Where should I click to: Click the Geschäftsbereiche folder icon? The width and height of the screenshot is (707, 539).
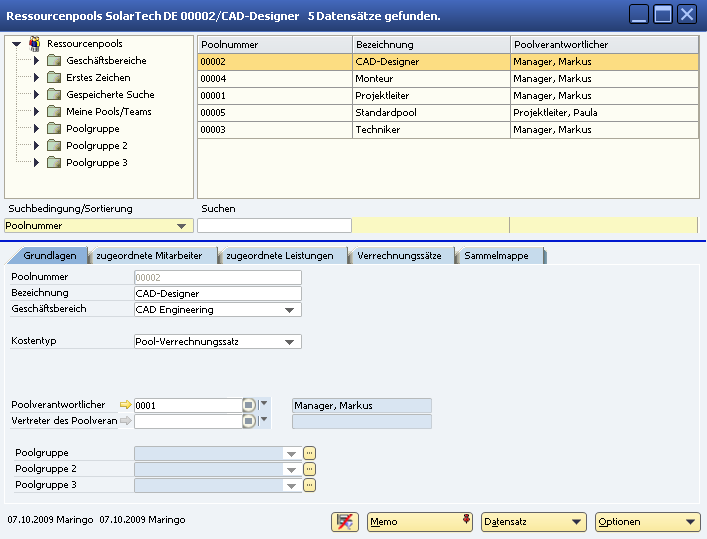(x=54, y=61)
